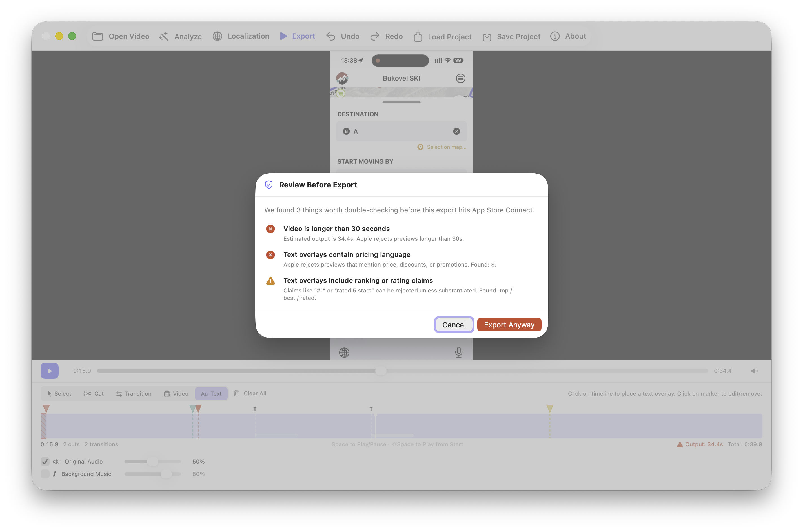The image size is (803, 532).
Task: Click the Bukovel SKI avatar icon
Action: point(342,78)
